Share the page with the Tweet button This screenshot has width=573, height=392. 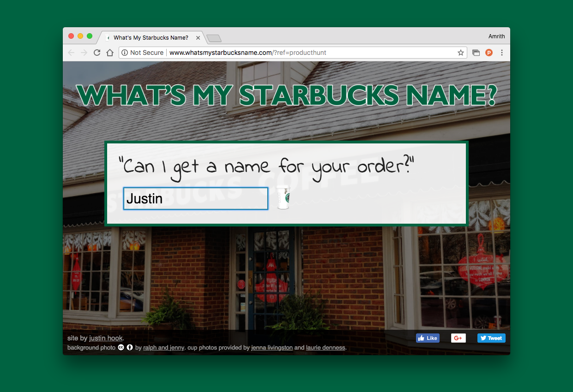point(491,338)
